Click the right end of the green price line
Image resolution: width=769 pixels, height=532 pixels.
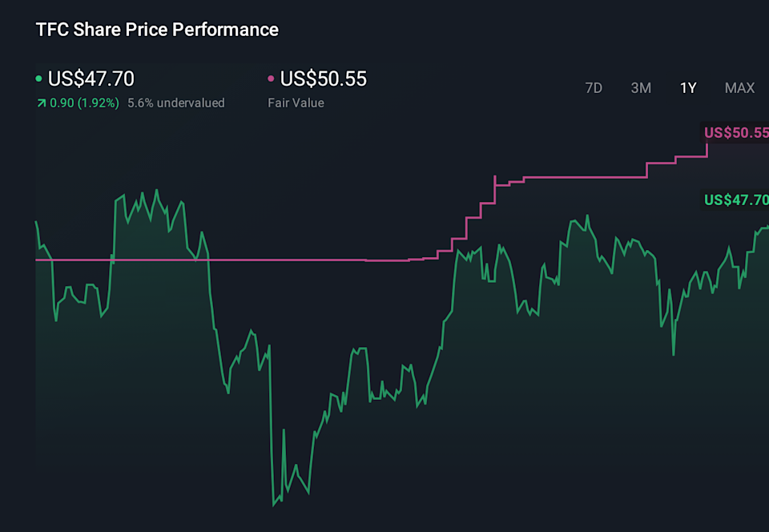765,229
